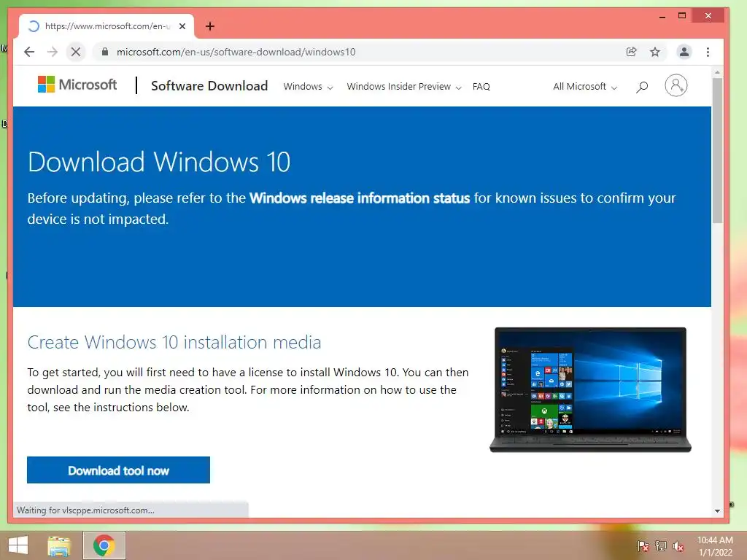Open the site search magnifier icon
The height and width of the screenshot is (560, 747).
pyautogui.click(x=642, y=87)
